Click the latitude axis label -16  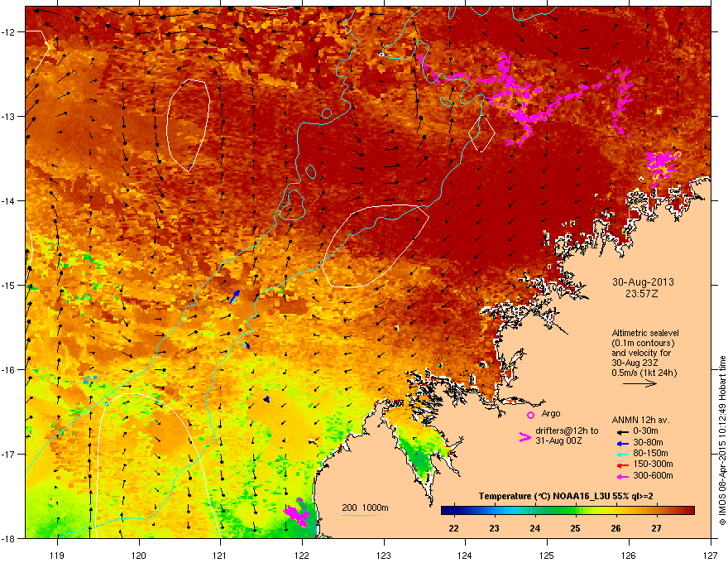pyautogui.click(x=8, y=370)
